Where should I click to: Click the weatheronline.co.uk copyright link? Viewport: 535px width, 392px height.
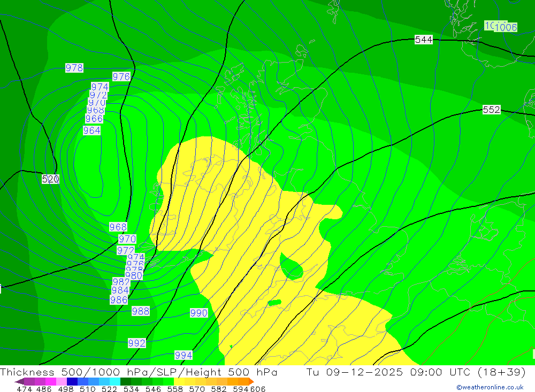[490, 387]
